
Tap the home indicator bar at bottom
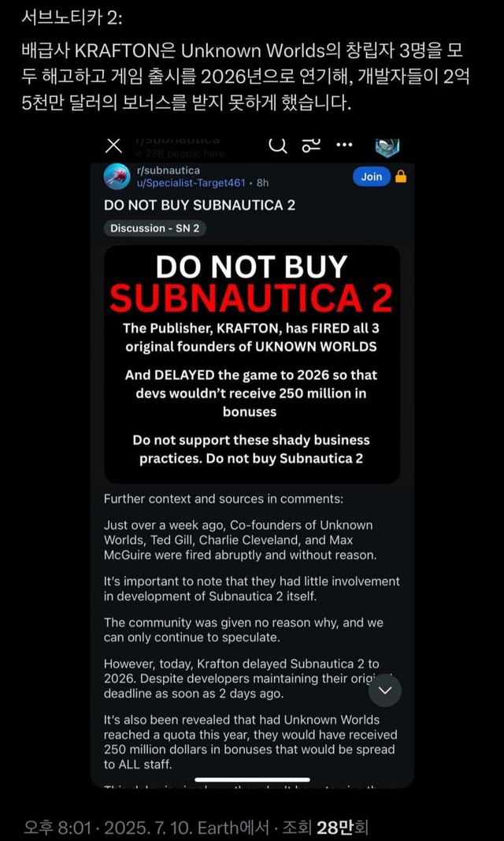coord(252,780)
